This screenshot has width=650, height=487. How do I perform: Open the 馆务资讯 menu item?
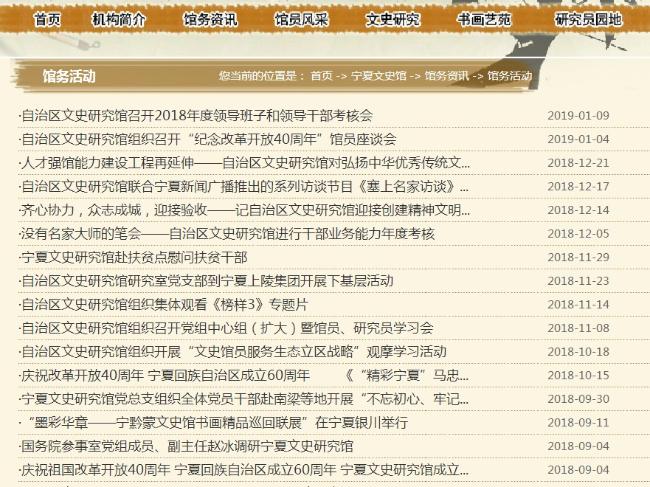coord(210,19)
